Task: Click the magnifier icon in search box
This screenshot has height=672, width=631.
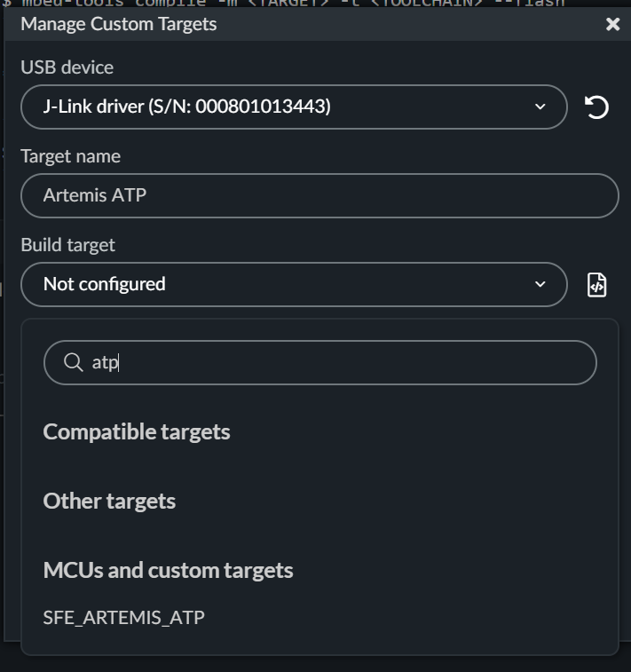Action: click(74, 362)
